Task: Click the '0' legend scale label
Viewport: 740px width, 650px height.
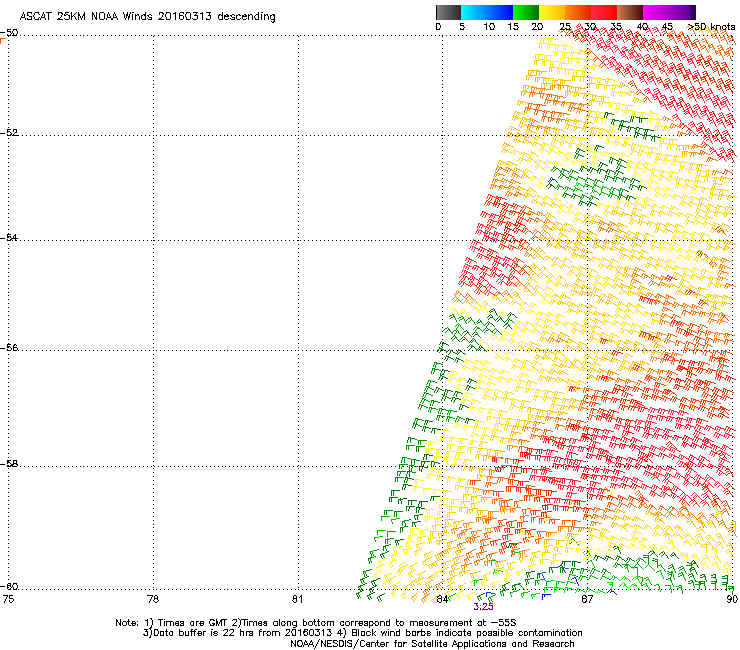Action: tap(438, 27)
